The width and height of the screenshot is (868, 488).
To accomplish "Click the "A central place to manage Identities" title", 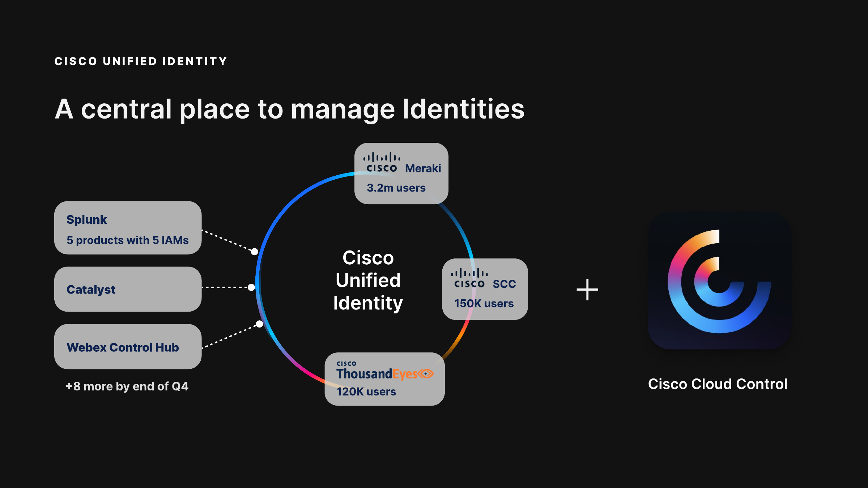I will (x=290, y=110).
